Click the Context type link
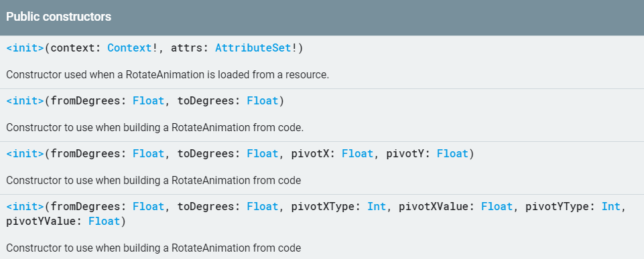 coord(129,48)
